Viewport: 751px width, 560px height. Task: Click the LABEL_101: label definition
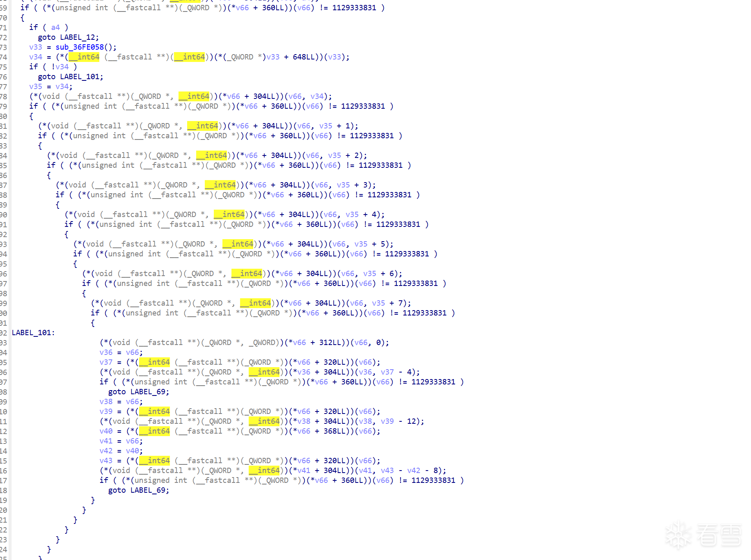tap(33, 333)
